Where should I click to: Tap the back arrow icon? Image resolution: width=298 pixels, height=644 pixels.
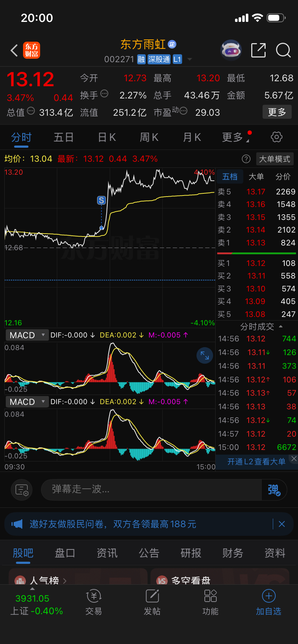point(14,51)
